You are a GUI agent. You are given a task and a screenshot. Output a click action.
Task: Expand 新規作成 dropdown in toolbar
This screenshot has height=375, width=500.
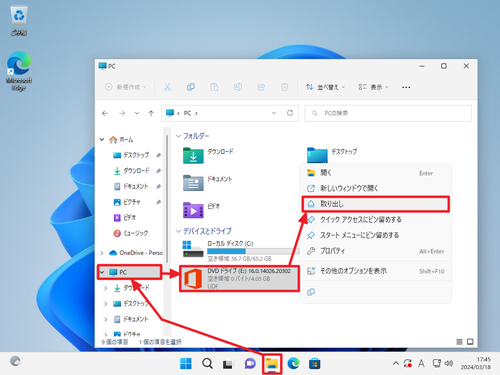[x=126, y=87]
